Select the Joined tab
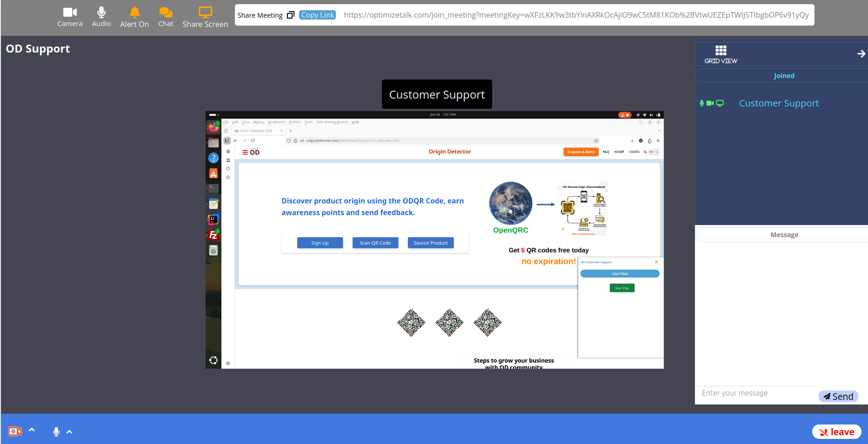The width and height of the screenshot is (868, 444). tap(784, 75)
